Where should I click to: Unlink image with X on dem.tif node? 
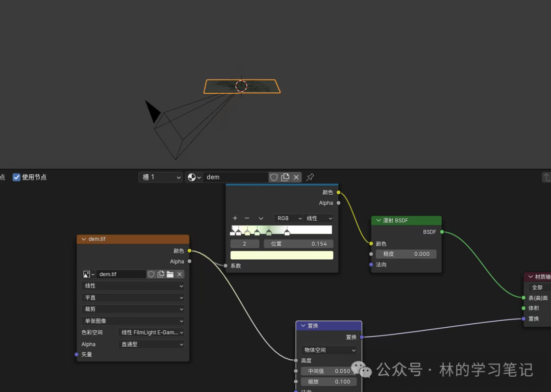pos(180,274)
